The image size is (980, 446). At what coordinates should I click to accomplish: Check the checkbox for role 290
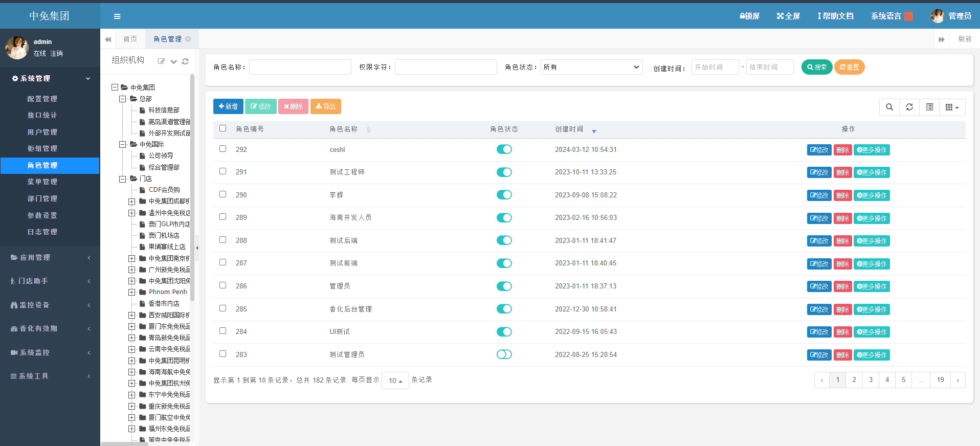point(222,194)
